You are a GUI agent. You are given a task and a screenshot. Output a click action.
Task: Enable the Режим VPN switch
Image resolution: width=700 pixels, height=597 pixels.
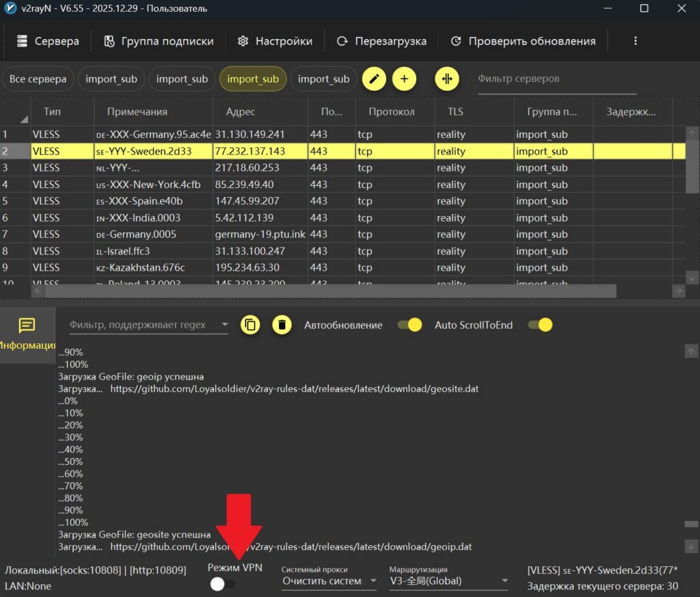click(222, 584)
